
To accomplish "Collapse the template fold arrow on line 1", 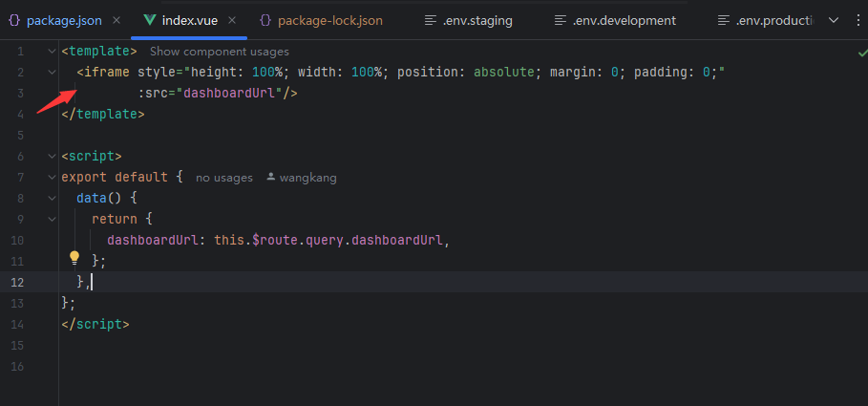I will click(x=52, y=52).
